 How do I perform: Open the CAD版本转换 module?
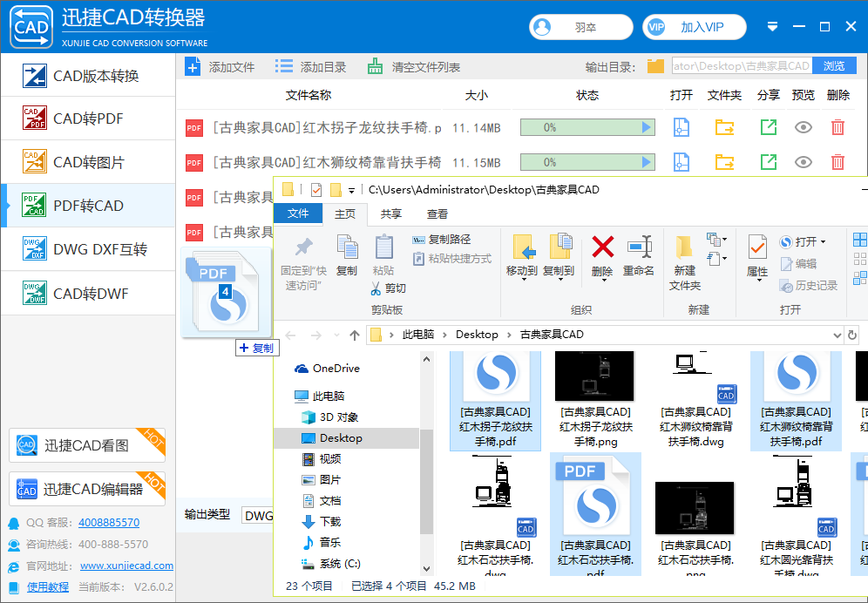pos(88,76)
